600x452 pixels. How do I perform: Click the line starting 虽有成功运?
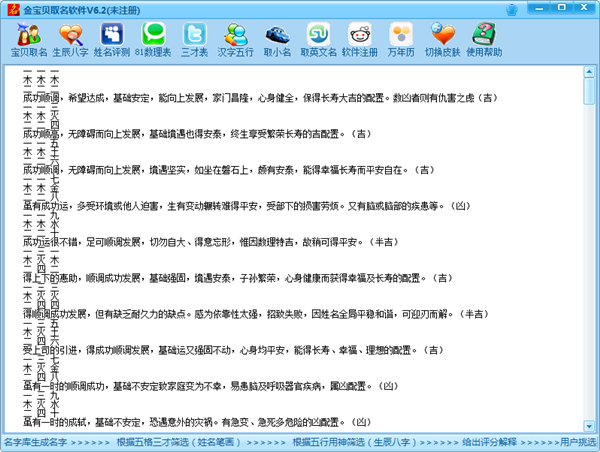click(246, 206)
